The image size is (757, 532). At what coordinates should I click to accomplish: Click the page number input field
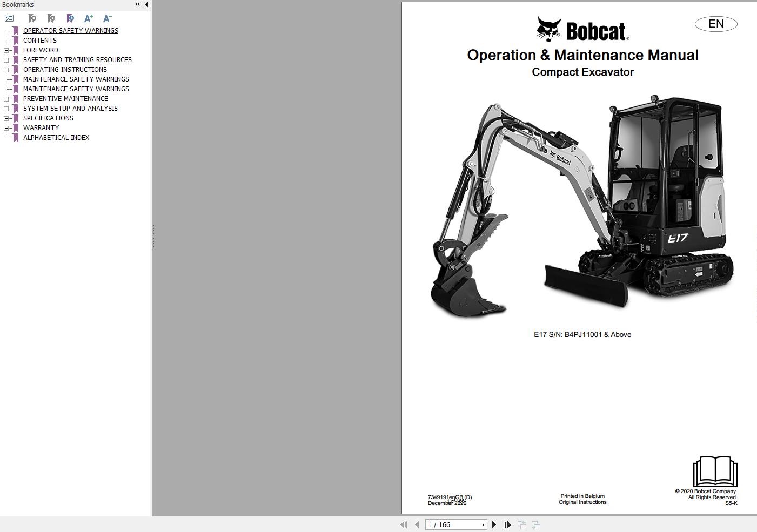(453, 525)
